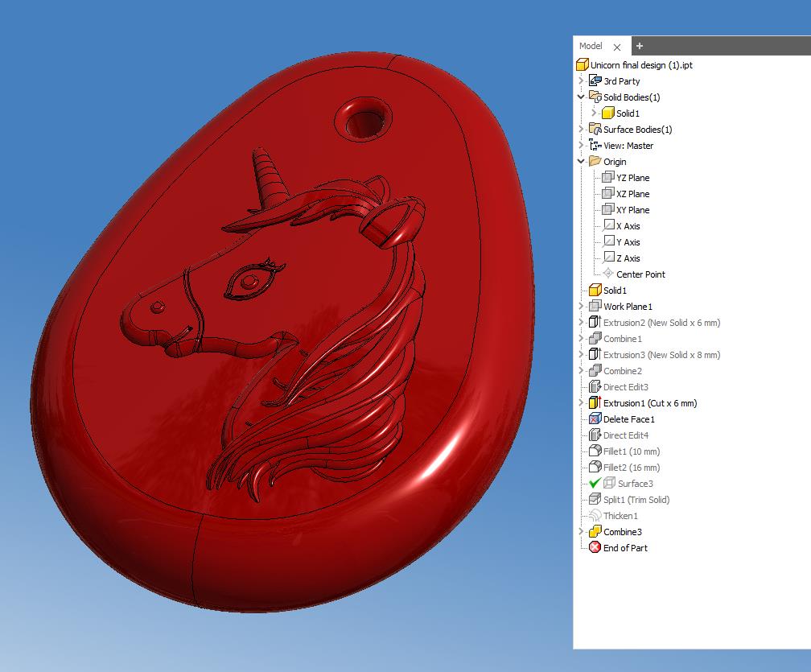Click the Fillet1 (10 mm) icon

coord(595,451)
